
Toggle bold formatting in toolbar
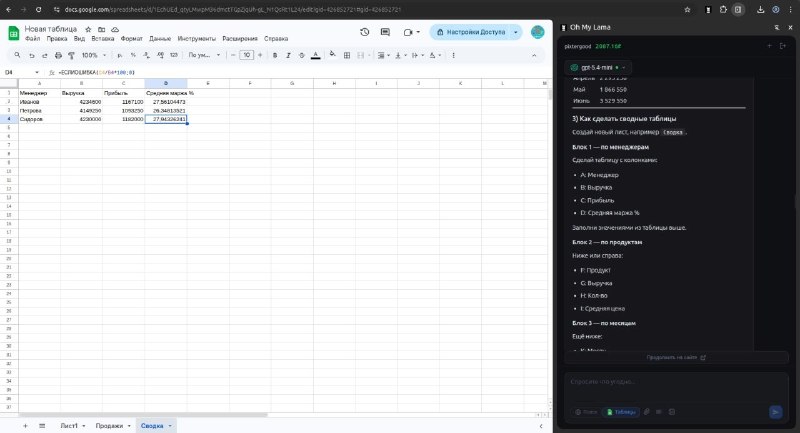[274, 55]
